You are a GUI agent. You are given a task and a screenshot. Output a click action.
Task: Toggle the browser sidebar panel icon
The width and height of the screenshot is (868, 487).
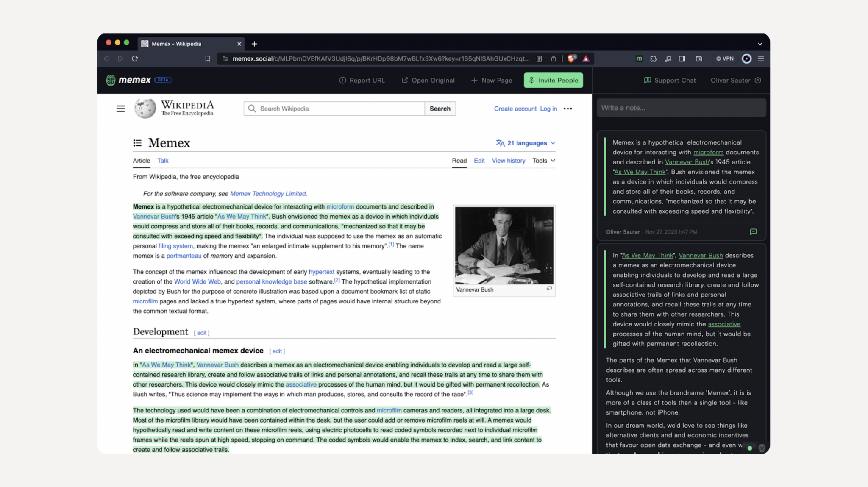(682, 58)
